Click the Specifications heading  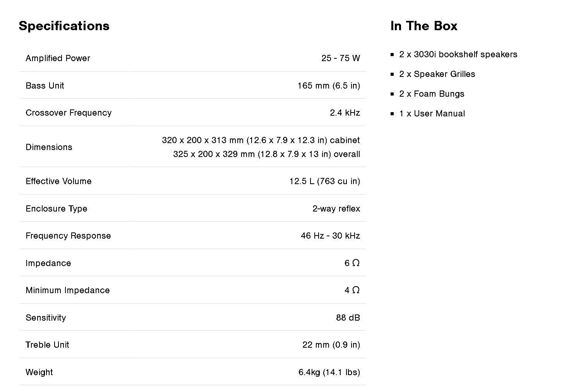64,26
